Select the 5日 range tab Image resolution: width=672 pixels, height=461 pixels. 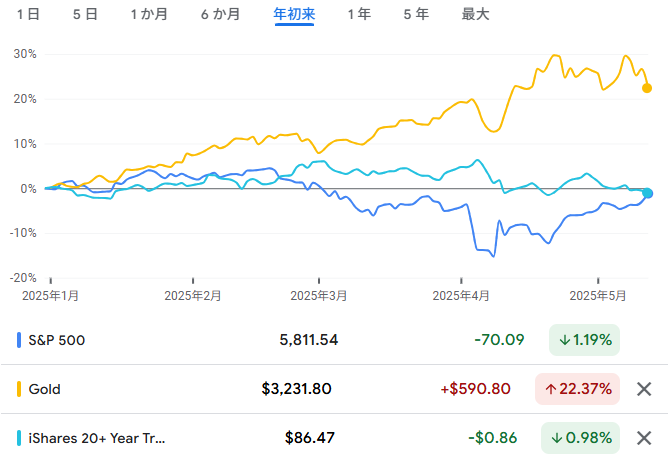85,14
